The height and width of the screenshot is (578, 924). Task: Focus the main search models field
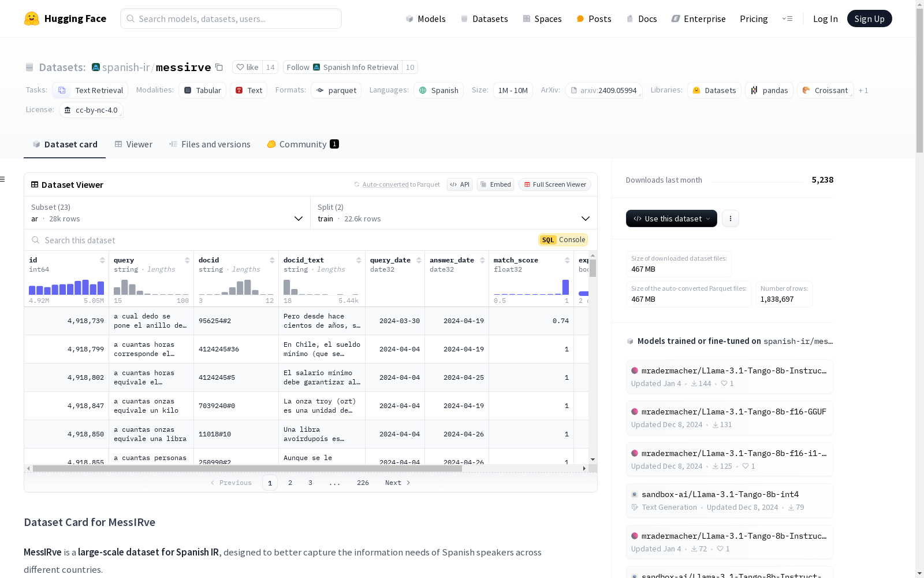tap(231, 18)
